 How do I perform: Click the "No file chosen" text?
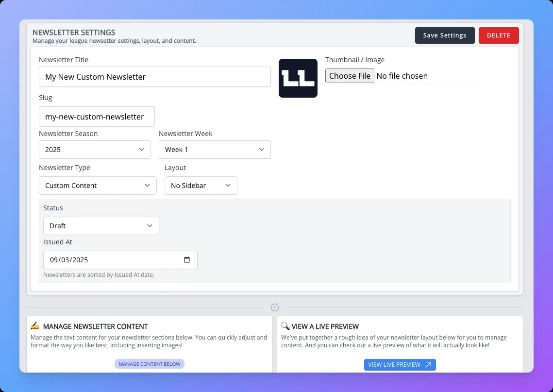(402, 76)
